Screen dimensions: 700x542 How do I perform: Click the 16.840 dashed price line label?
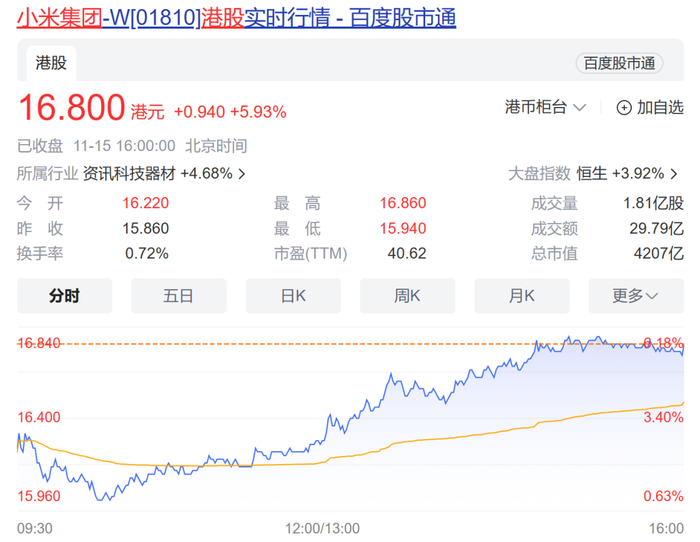click(x=39, y=343)
